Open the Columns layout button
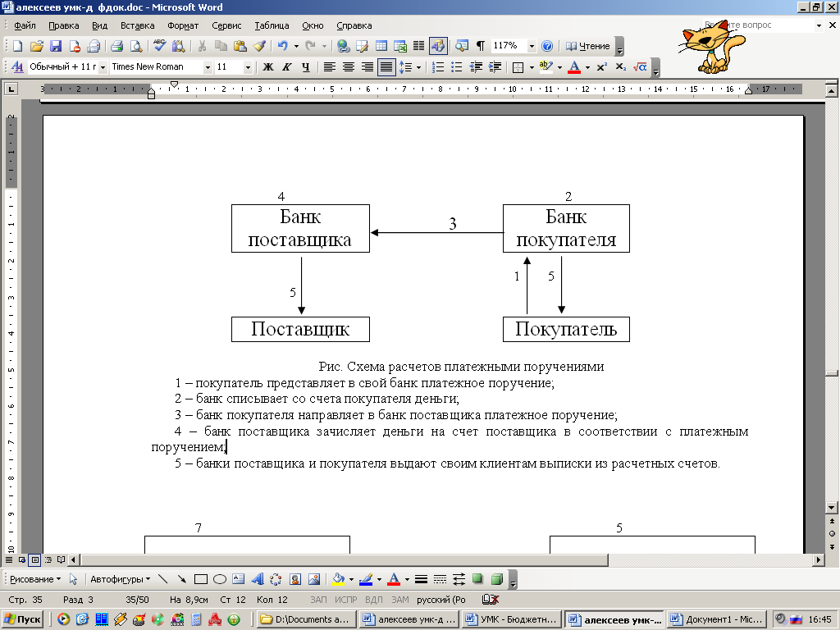840x630 pixels. 419,46
